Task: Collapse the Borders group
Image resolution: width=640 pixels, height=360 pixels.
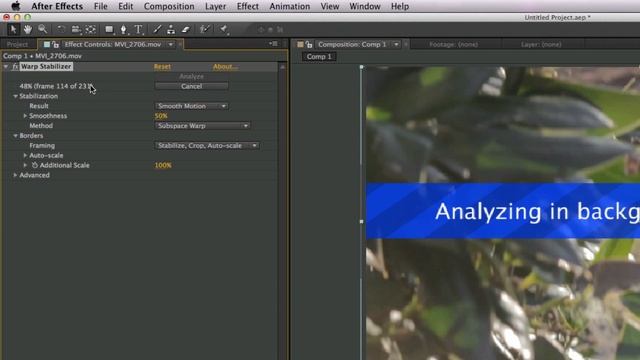Action: pos(15,136)
